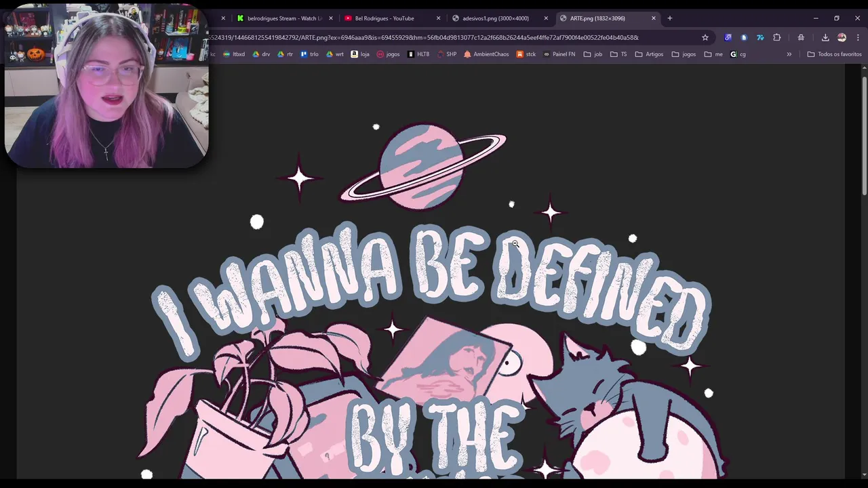Viewport: 868px width, 488px height.
Task: Open the blue document extension icon
Action: (744, 37)
